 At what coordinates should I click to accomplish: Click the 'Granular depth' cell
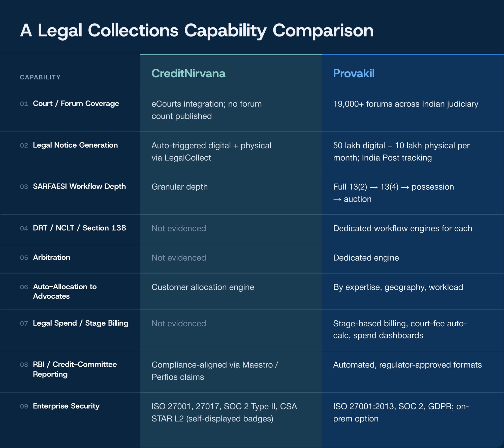click(x=179, y=187)
